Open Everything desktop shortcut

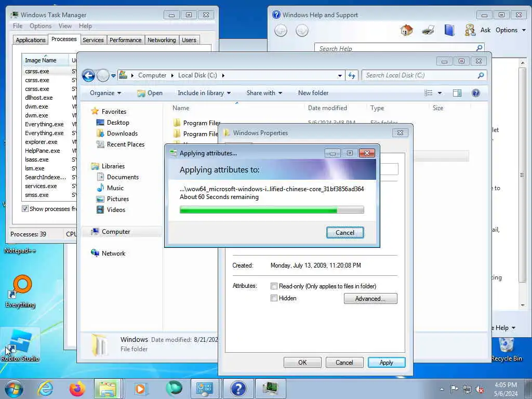pyautogui.click(x=20, y=291)
